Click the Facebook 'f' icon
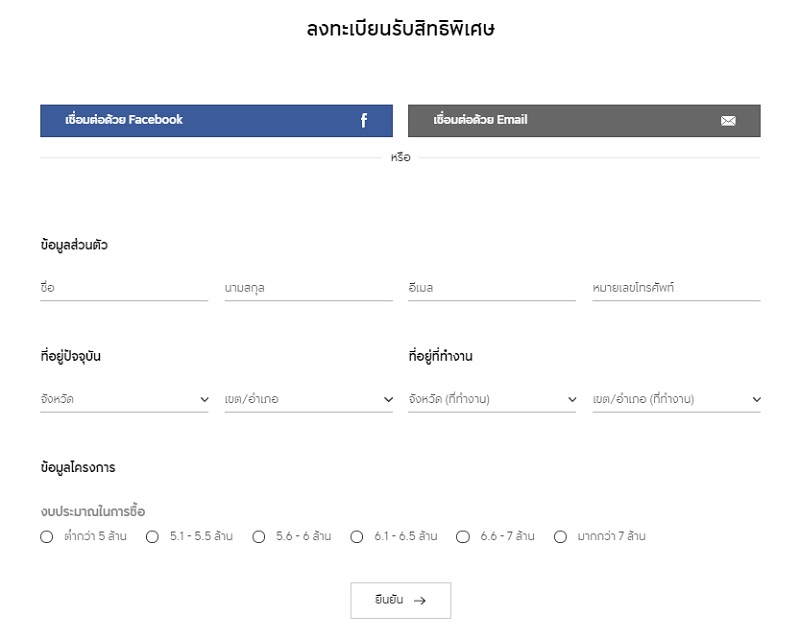 click(x=364, y=121)
